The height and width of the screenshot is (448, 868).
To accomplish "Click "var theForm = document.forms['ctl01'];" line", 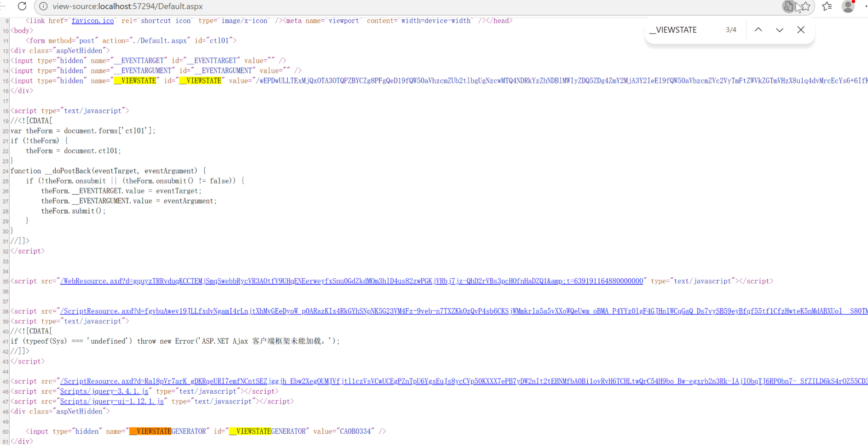I will pyautogui.click(x=83, y=131).
